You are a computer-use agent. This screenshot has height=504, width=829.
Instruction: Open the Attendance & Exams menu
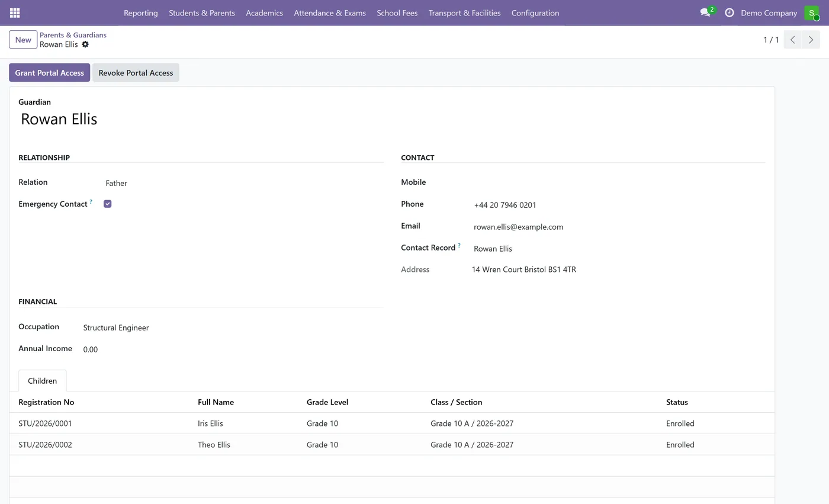tap(330, 12)
